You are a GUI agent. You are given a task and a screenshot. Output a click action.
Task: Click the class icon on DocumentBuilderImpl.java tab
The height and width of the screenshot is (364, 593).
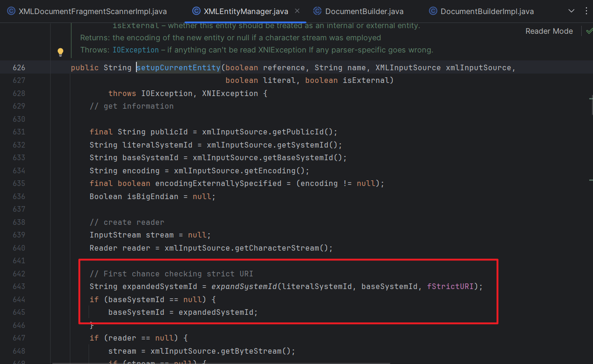433,11
